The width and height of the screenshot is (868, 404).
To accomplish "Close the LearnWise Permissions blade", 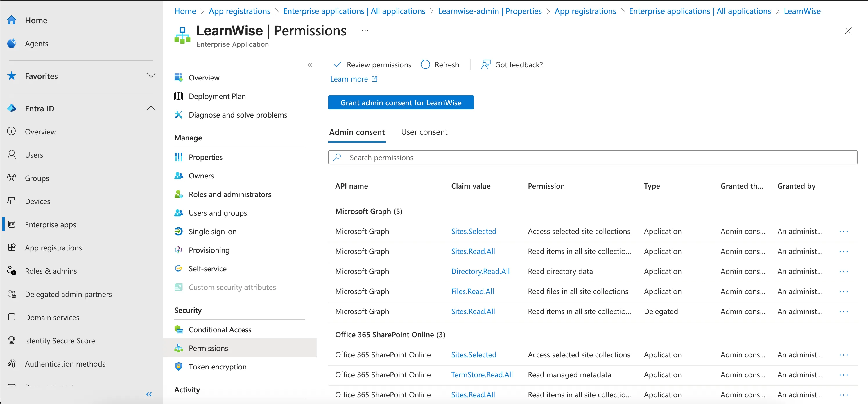I will 848,31.
